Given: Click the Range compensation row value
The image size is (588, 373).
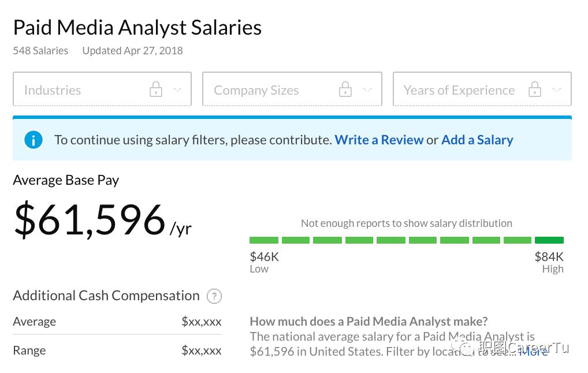Looking at the screenshot, I should [201, 350].
